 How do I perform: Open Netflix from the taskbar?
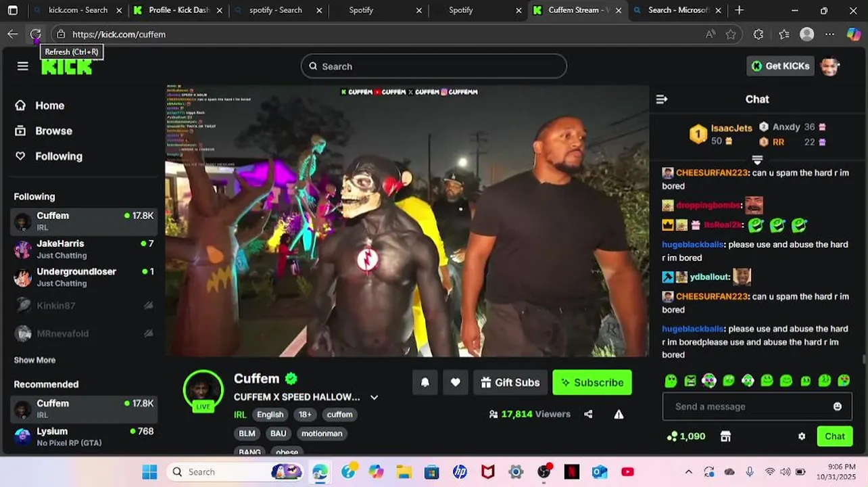(571, 471)
